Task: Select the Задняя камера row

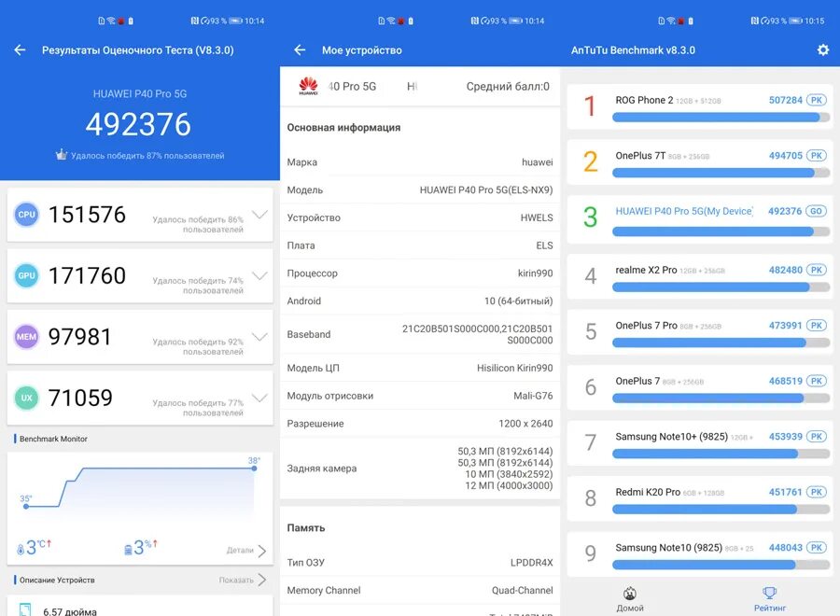Action: click(420, 469)
